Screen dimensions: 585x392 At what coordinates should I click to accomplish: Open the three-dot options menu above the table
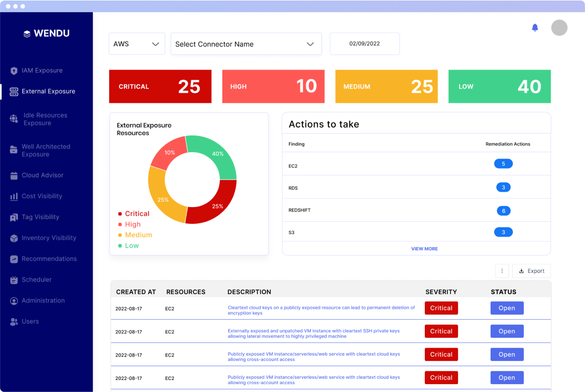(x=502, y=270)
